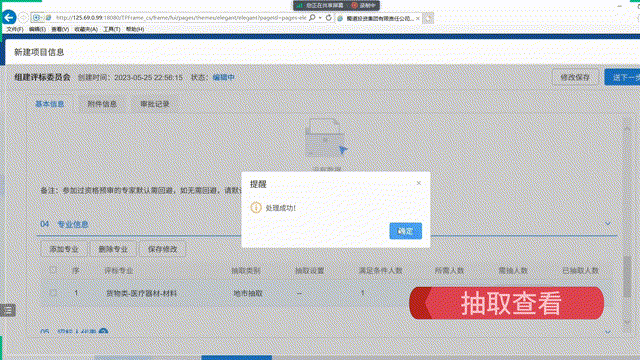Click the 送下一步 button
Screen dimensions: 640x360
[622, 77]
